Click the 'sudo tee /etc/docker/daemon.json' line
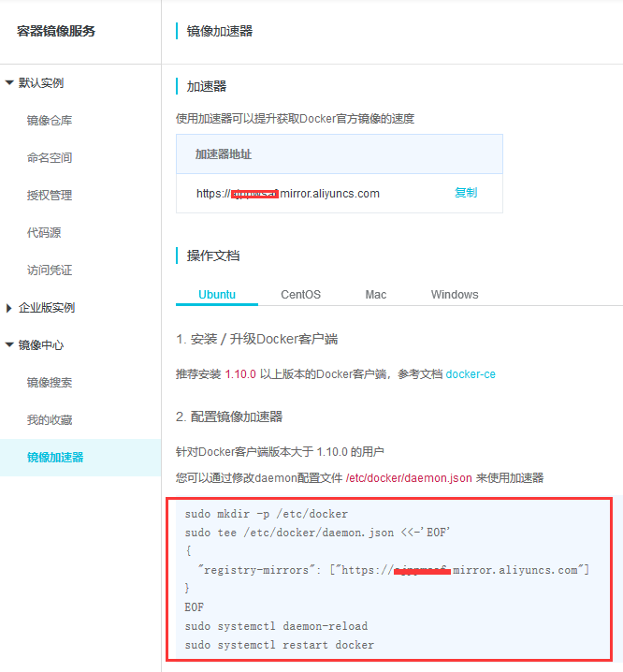Viewport: 623px width, 672px height. point(317,533)
